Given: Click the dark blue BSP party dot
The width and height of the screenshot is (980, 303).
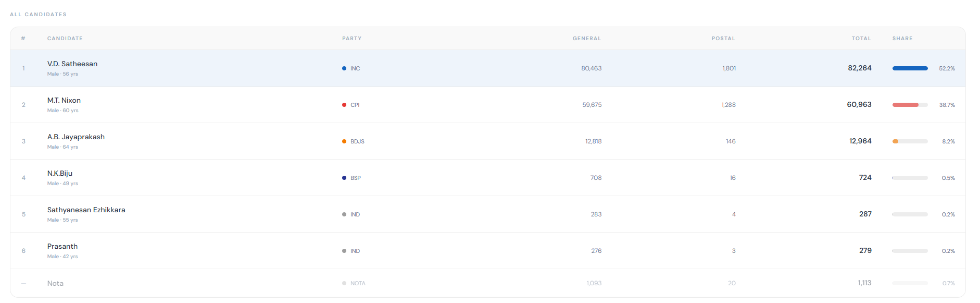Looking at the screenshot, I should [x=344, y=178].
